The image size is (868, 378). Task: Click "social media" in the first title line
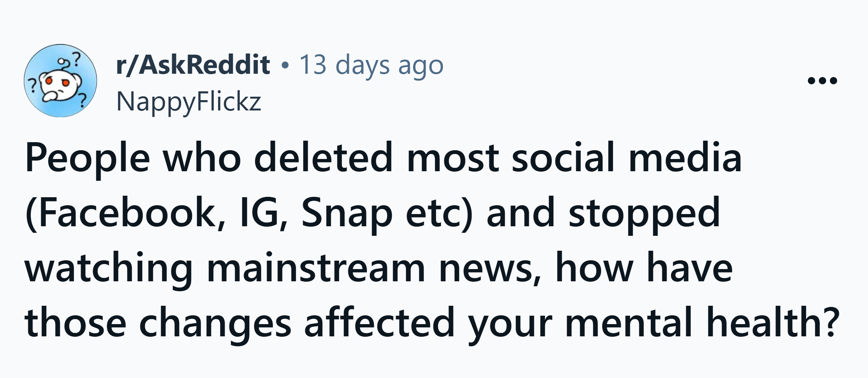pos(626,158)
